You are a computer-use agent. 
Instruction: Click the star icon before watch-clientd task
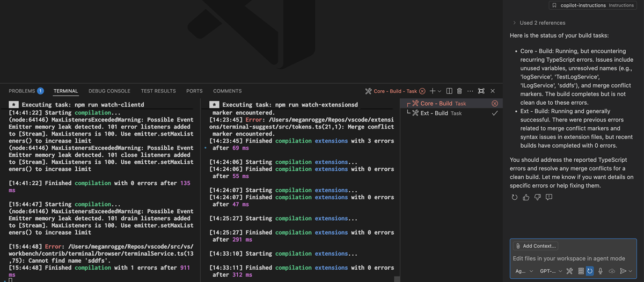pos(14,105)
